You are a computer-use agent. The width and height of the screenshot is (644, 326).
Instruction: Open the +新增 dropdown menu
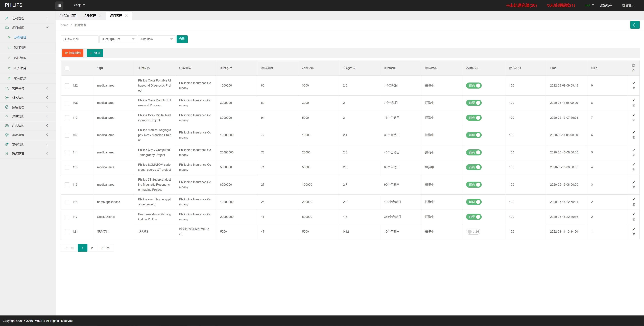(79, 5)
